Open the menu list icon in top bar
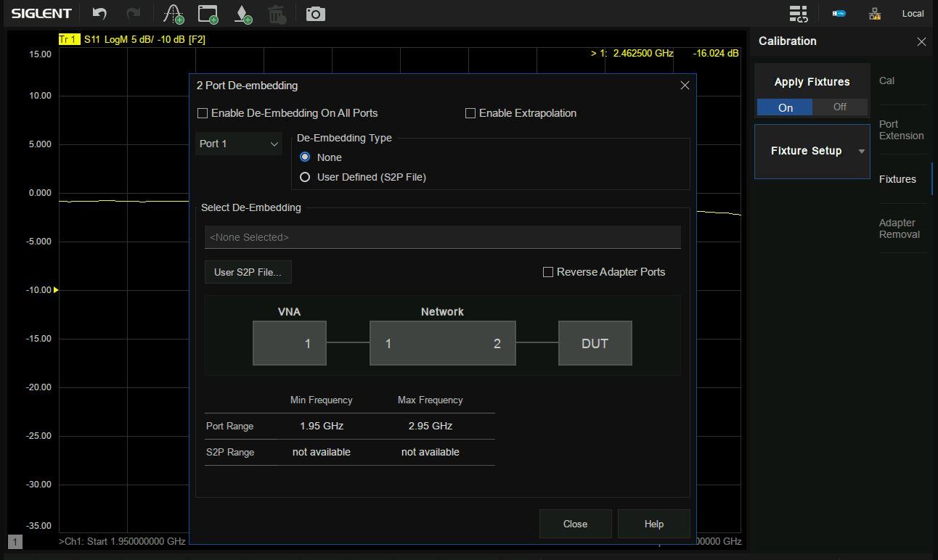The image size is (938, 560). 798,14
